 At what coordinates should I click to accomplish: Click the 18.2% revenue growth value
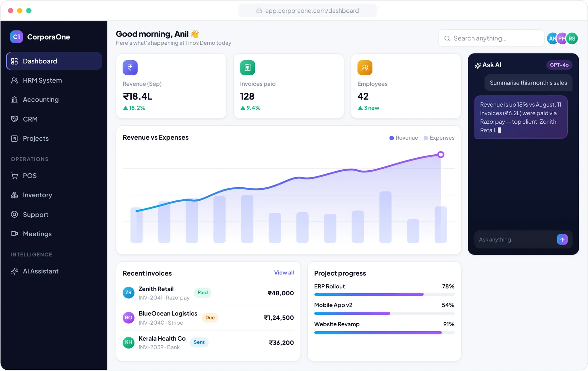point(134,108)
